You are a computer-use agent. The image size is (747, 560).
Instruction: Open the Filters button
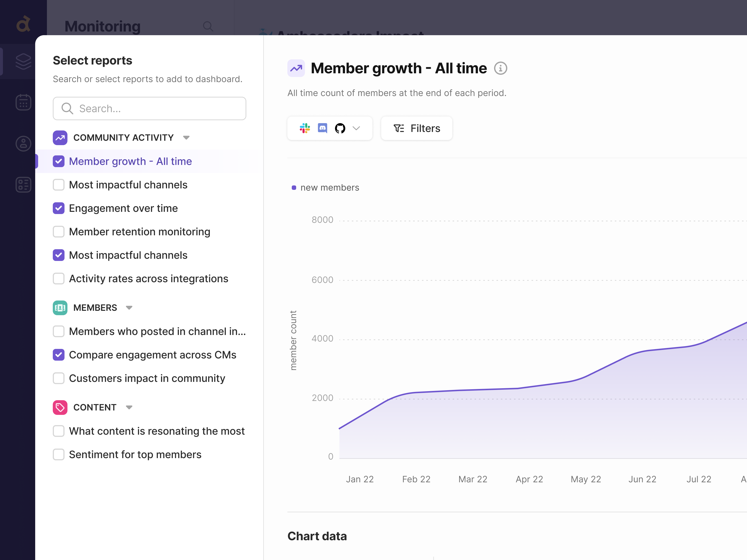coord(416,128)
